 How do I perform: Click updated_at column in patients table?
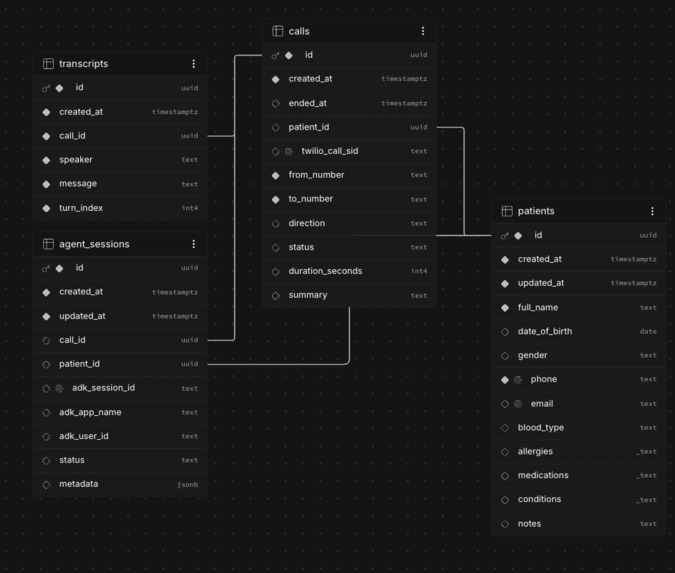click(x=579, y=283)
